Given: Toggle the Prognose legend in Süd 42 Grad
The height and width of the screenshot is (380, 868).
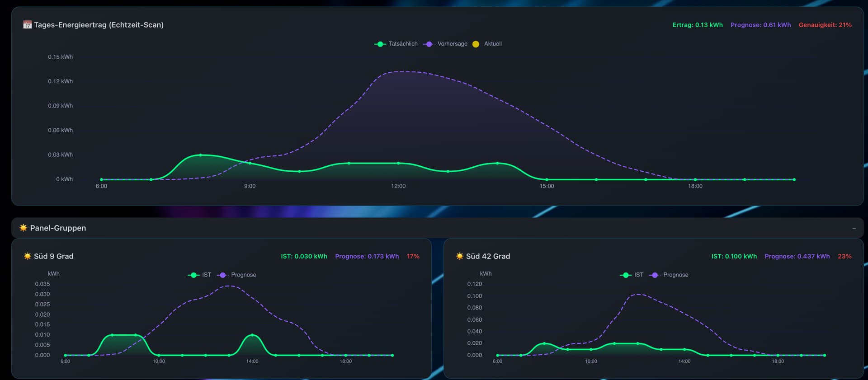Looking at the screenshot, I should (x=669, y=275).
